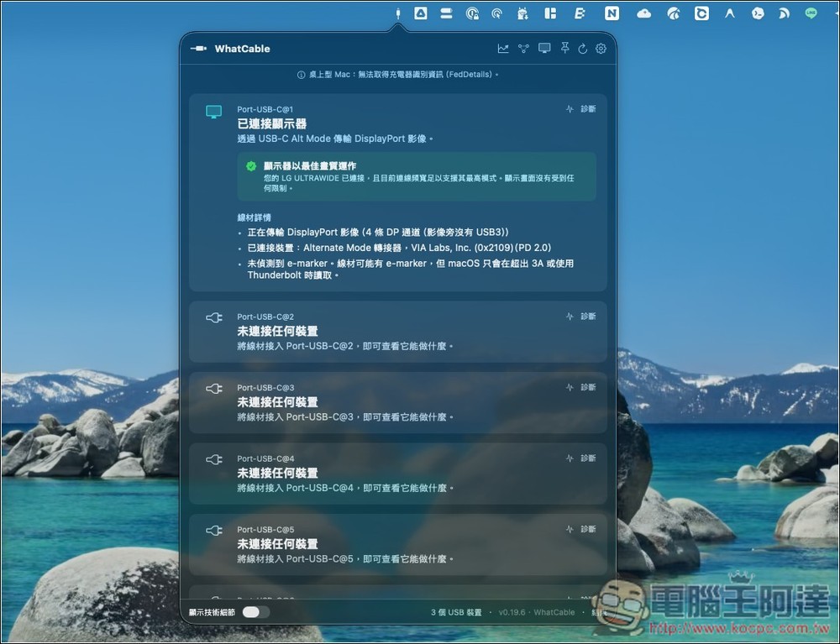Run 診斷 for Port-USB-C@3
This screenshot has height=644, width=840.
[581, 388]
